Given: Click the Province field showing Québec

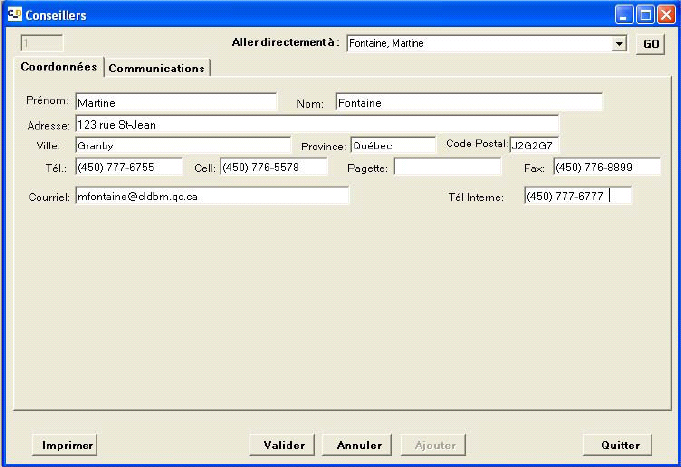Looking at the screenshot, I should 392,145.
